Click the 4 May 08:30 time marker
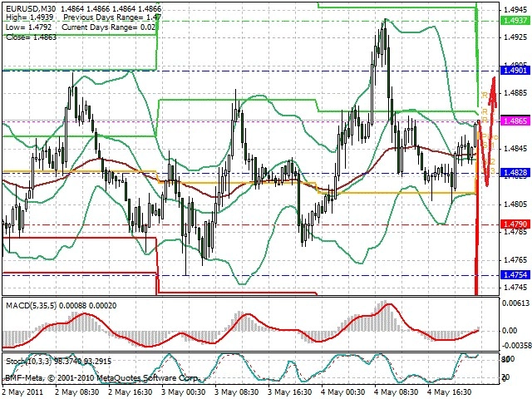 click(x=397, y=392)
